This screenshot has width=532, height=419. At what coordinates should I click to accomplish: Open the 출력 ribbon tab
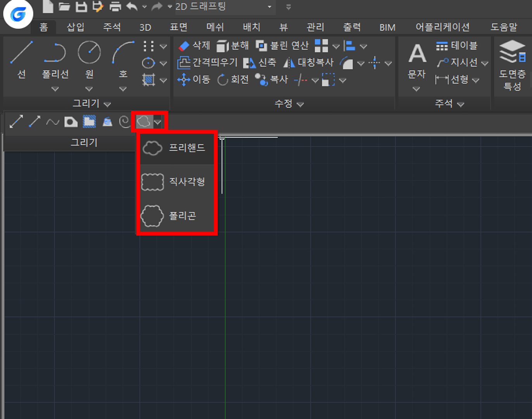tap(352, 27)
